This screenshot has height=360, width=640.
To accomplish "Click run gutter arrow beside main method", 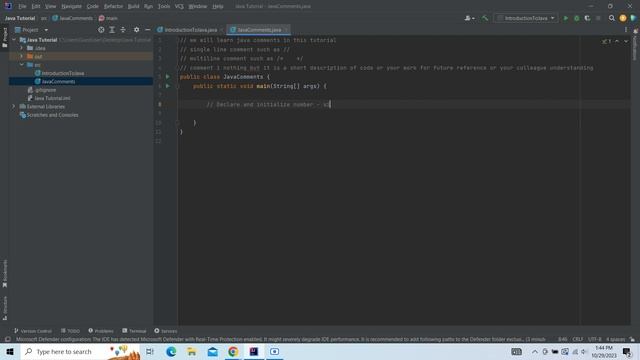I will click(x=167, y=86).
